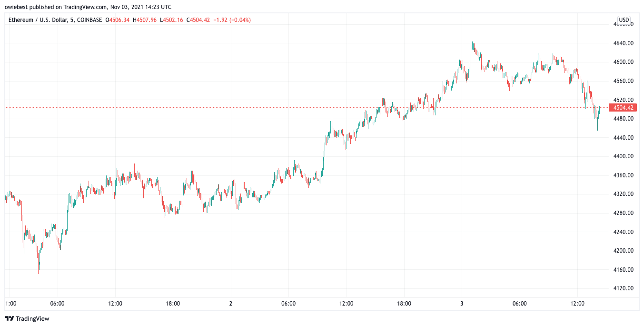
Task: Click the 18:00 label before day 2
Action: [x=173, y=304]
